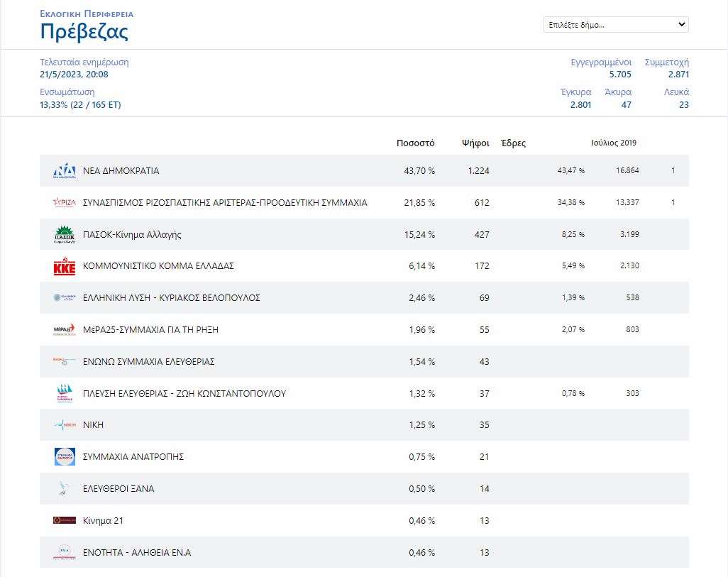This screenshot has width=728, height=577.
Task: Click the Κίνημα 21 logo
Action: pos(65,521)
